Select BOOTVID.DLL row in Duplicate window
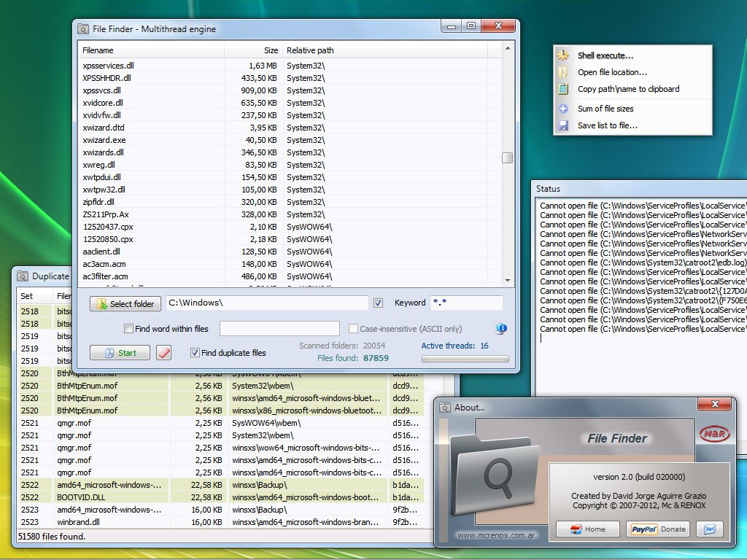Viewport: 747px width, 560px height. tap(220, 497)
